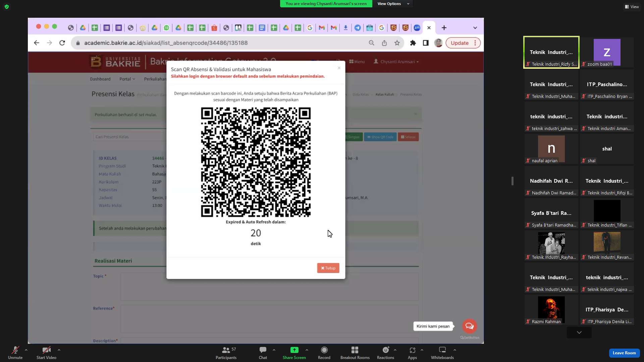Dismiss the QR dialog using the X
Viewport: 644px width, 362px height.
[x=339, y=68]
